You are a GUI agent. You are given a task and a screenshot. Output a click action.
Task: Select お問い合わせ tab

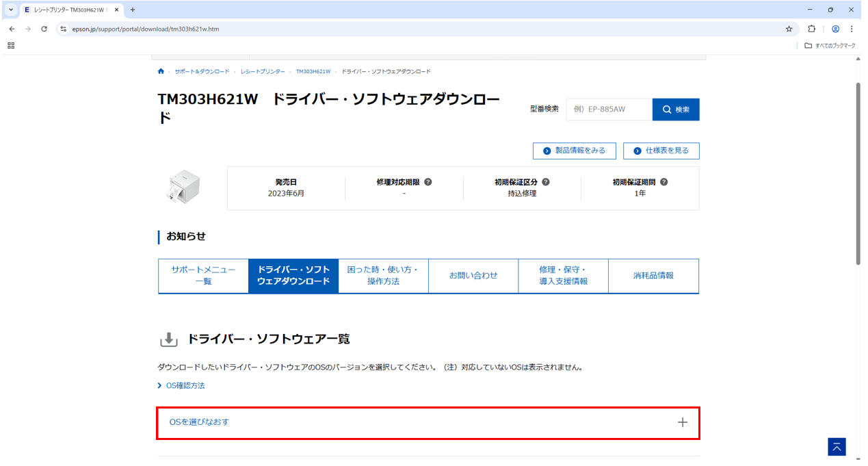pyautogui.click(x=473, y=276)
